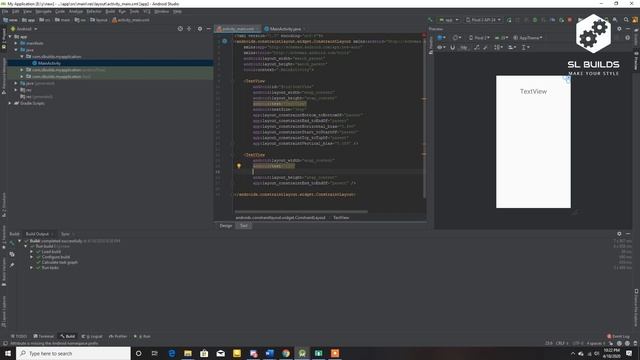Click the Type here to search box
Image resolution: width=640 pixels, height=360 pixels.
(x=73, y=353)
